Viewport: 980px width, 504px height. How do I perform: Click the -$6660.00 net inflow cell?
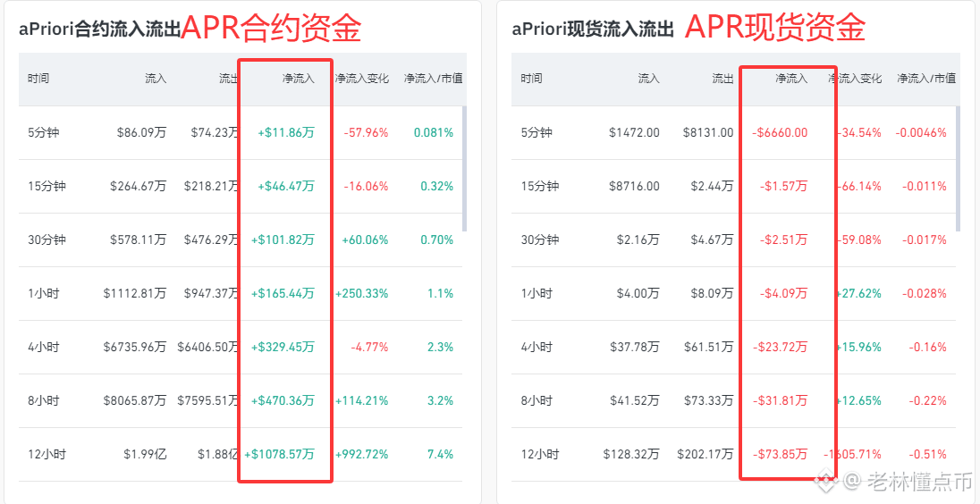click(x=780, y=132)
